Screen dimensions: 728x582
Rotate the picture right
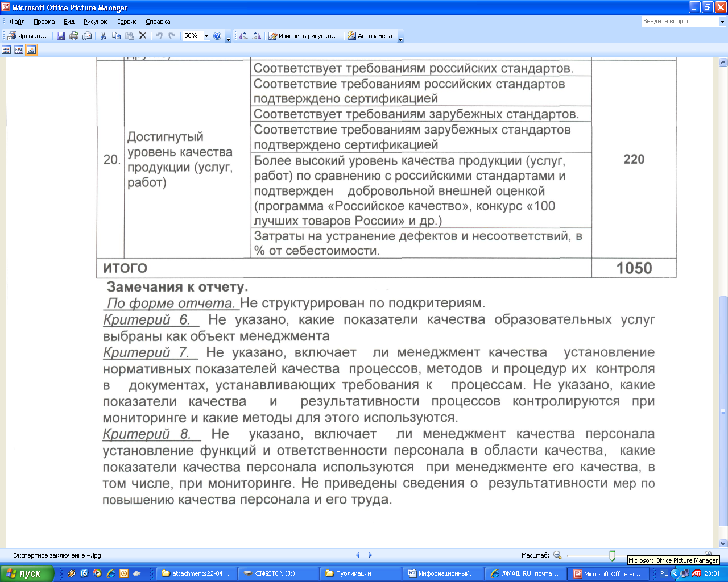click(x=257, y=36)
